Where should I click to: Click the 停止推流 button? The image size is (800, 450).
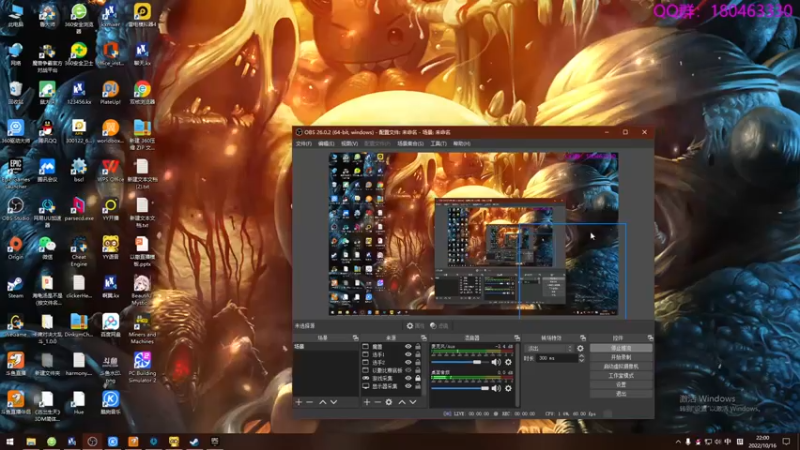(x=621, y=348)
